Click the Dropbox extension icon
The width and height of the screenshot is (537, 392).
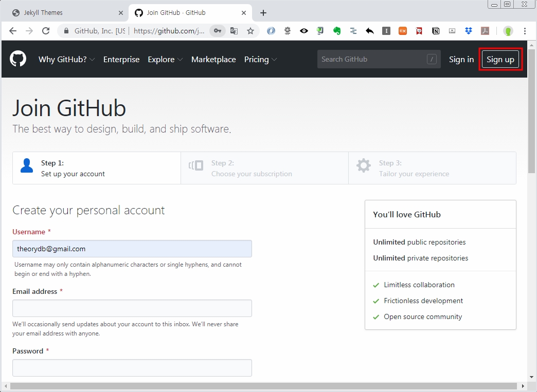coord(468,31)
